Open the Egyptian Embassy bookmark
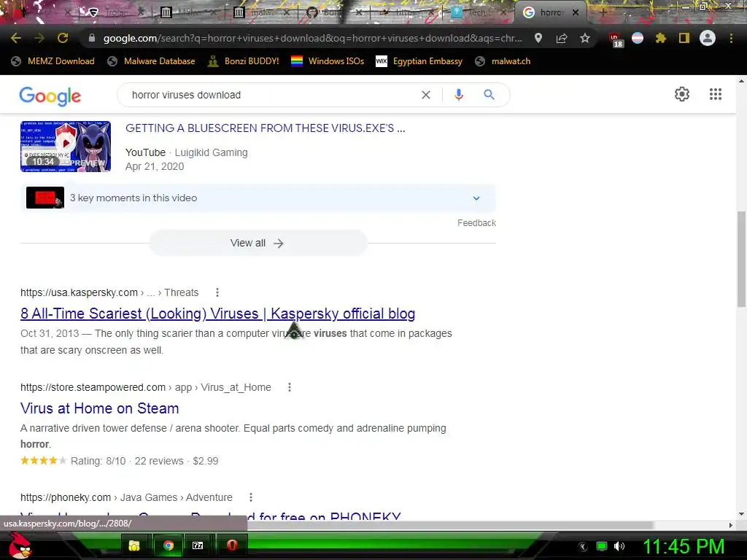Screen dimensions: 747x560 click(x=419, y=61)
